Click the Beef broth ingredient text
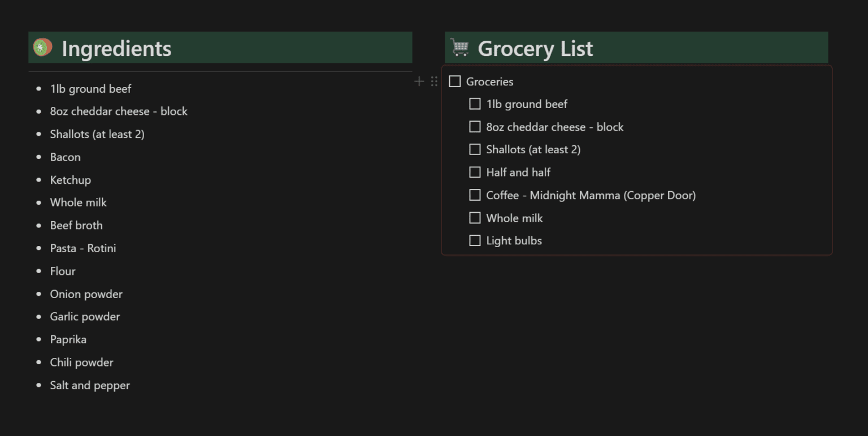 click(x=76, y=225)
